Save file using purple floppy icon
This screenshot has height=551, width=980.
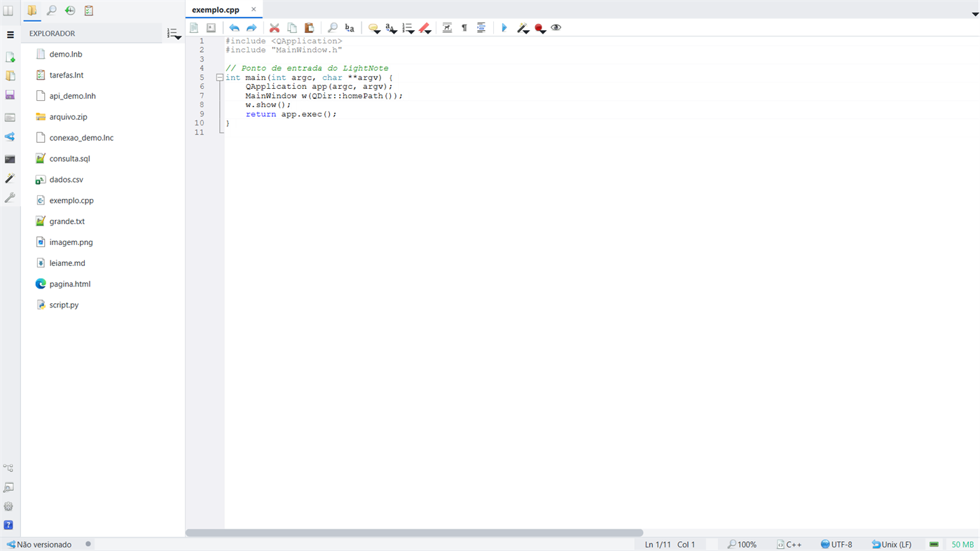(10, 95)
